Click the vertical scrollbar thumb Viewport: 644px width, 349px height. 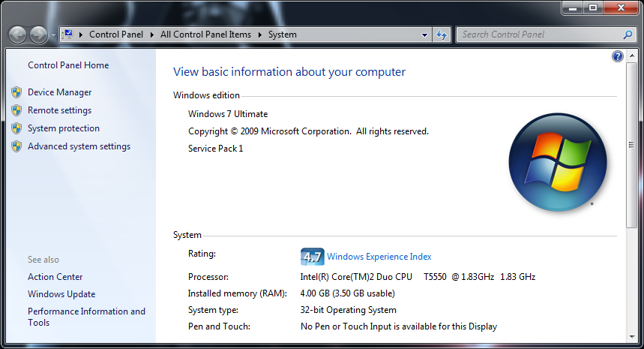(632, 144)
